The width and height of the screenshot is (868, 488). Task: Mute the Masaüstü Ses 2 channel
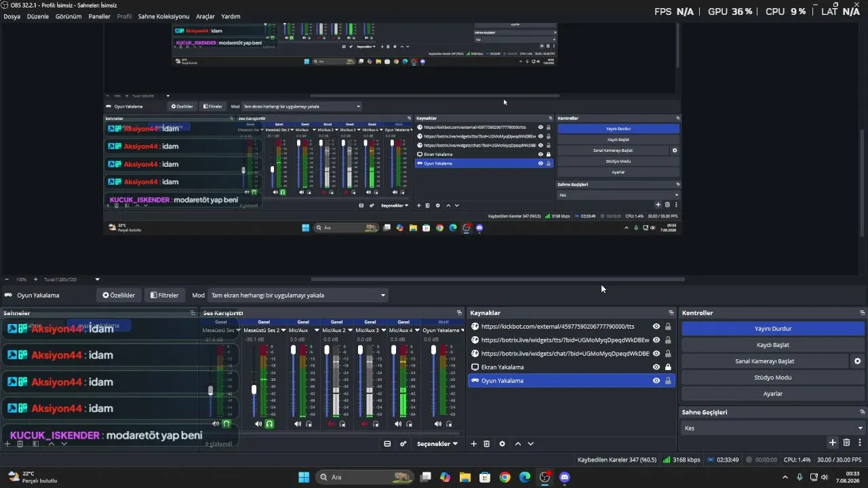[x=258, y=424]
